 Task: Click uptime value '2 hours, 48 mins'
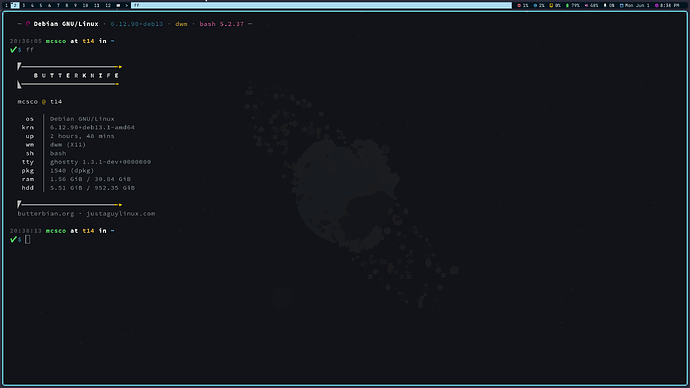pos(82,136)
